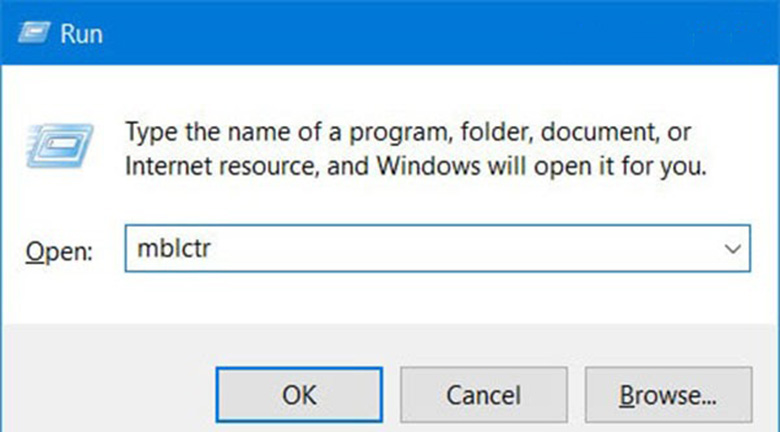Click inside the Open text field

click(x=437, y=248)
